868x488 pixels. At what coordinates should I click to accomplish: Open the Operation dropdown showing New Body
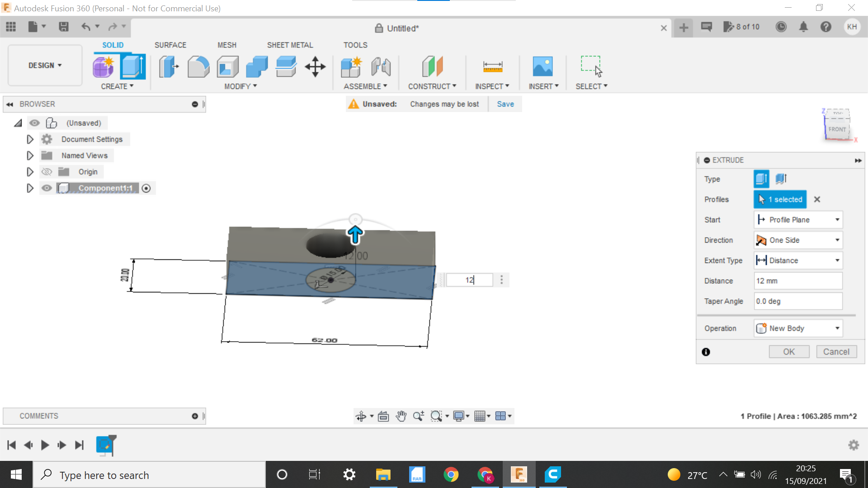click(x=836, y=328)
